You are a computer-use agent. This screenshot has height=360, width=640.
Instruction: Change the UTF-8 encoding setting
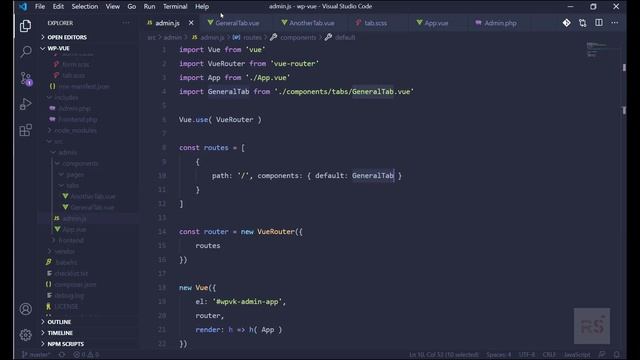click(527, 355)
